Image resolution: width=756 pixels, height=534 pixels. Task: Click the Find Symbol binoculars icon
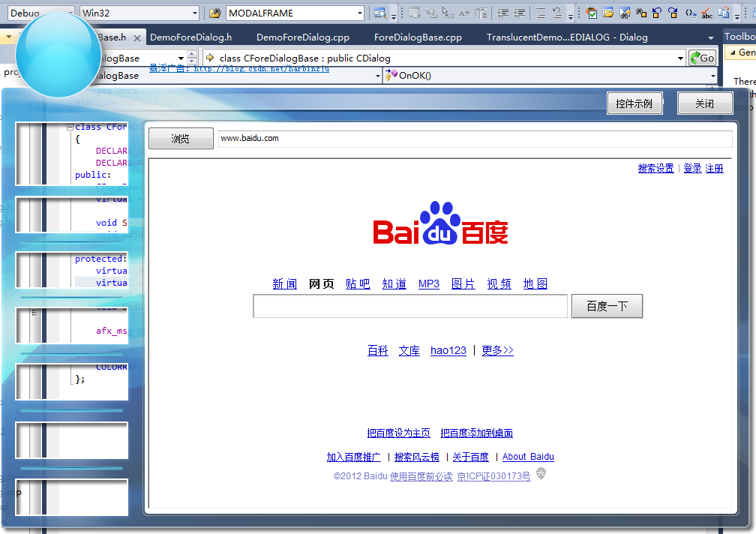point(625,13)
